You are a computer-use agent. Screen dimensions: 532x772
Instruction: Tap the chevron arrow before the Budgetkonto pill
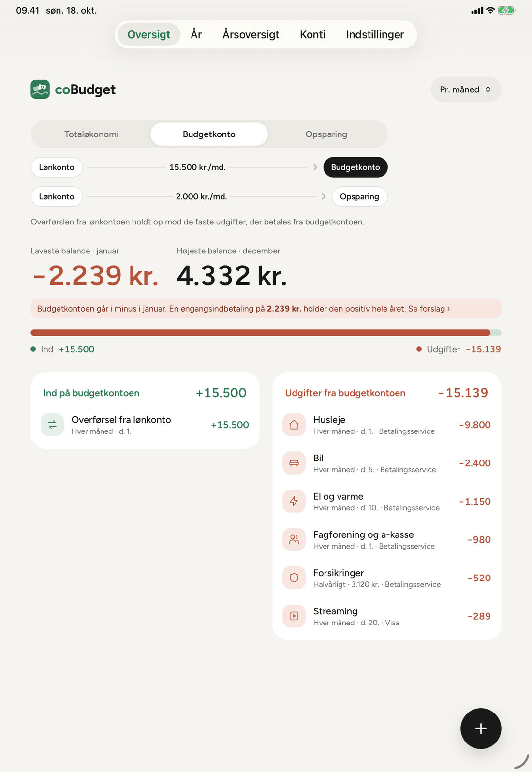(x=315, y=167)
